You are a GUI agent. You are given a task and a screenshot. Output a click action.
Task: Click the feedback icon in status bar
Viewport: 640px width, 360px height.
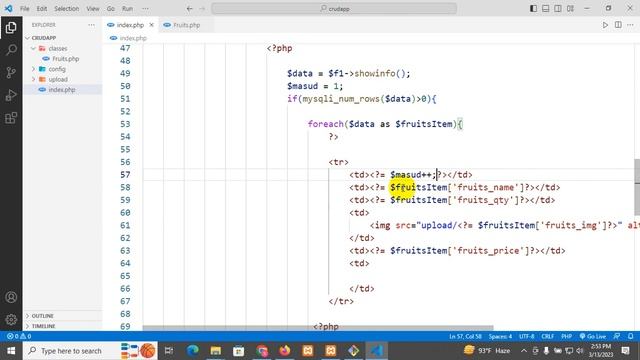[x=617, y=336]
